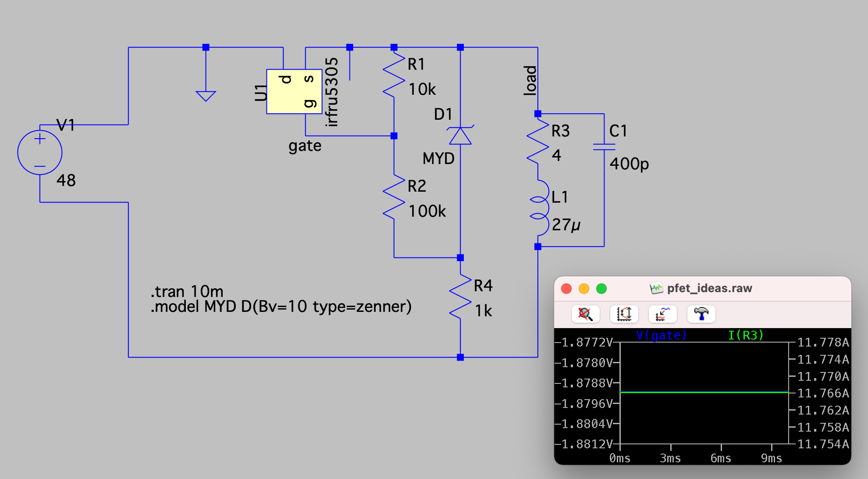Image resolution: width=868 pixels, height=479 pixels.
Task: Click the waveform file icon in title bar
Action: (x=656, y=288)
